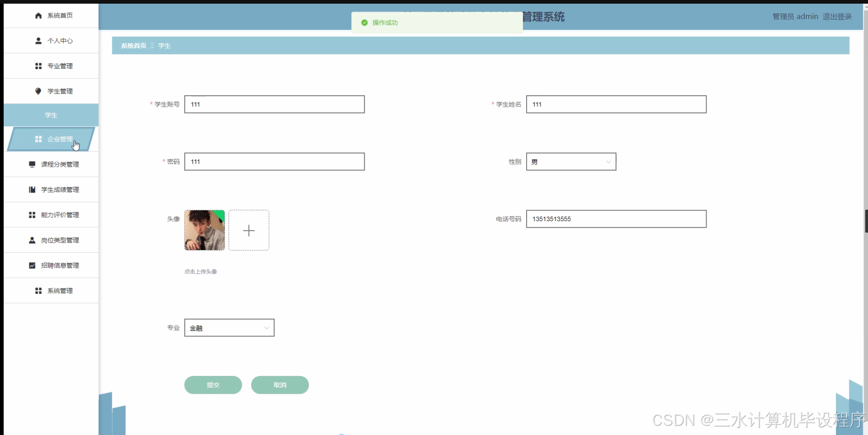The height and width of the screenshot is (435, 868).
Task: Cancel editing via 取消 button
Action: pos(280,385)
